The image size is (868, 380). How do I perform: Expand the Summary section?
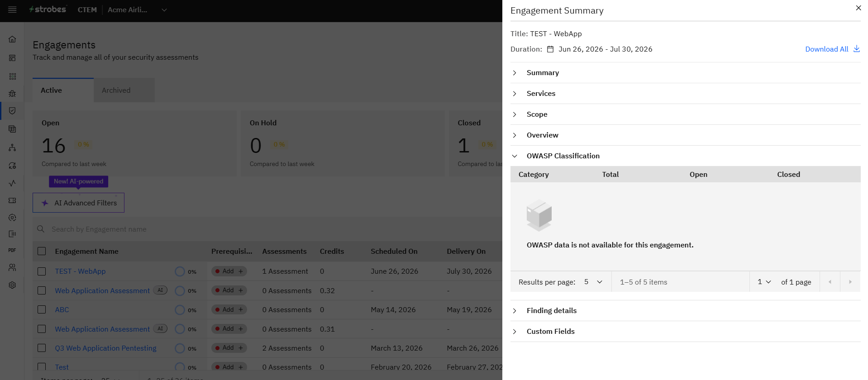(x=685, y=73)
